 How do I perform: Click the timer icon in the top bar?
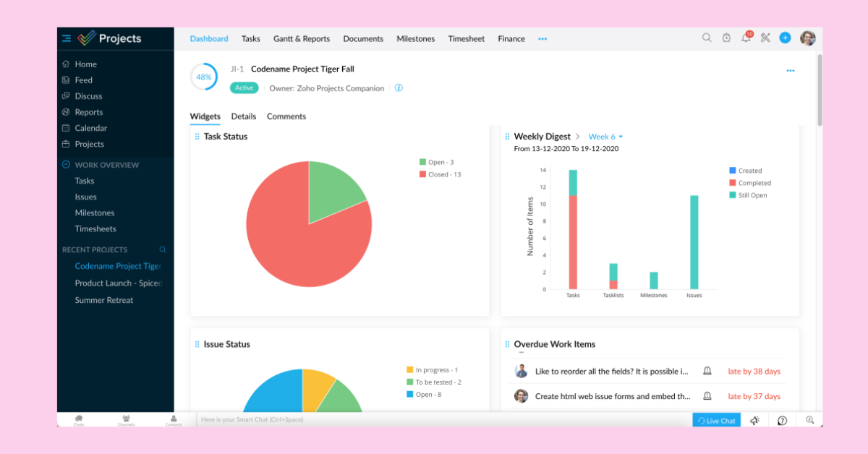point(726,38)
